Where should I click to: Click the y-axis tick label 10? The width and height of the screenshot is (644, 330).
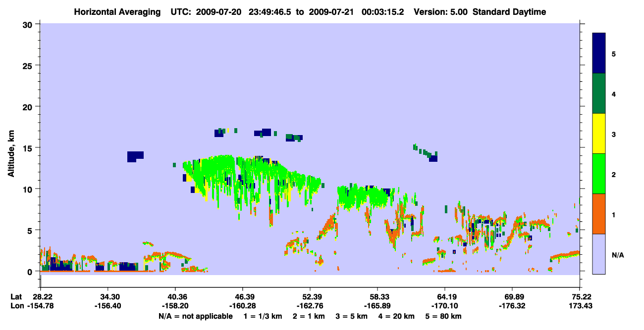29,189
